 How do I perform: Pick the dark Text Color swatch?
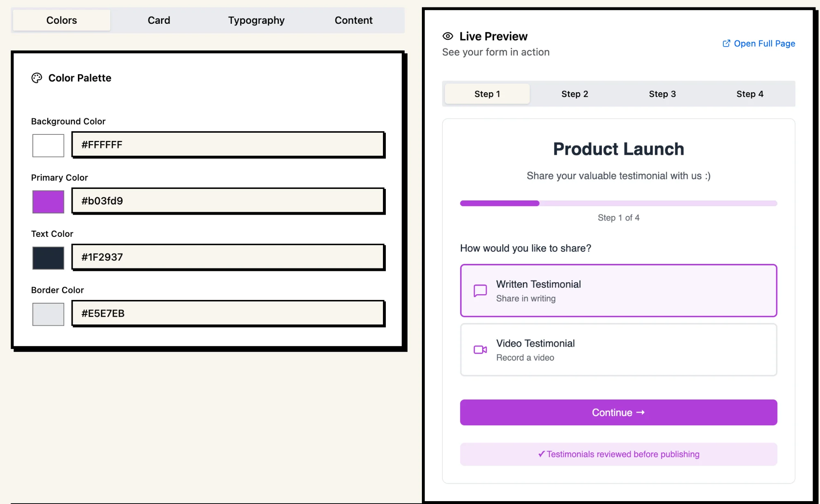pyautogui.click(x=48, y=258)
